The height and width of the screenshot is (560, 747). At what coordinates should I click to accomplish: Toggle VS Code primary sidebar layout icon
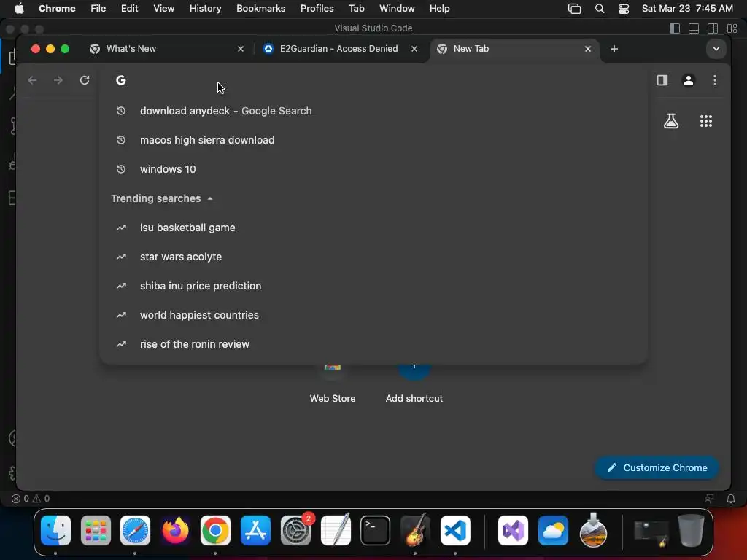(675, 28)
